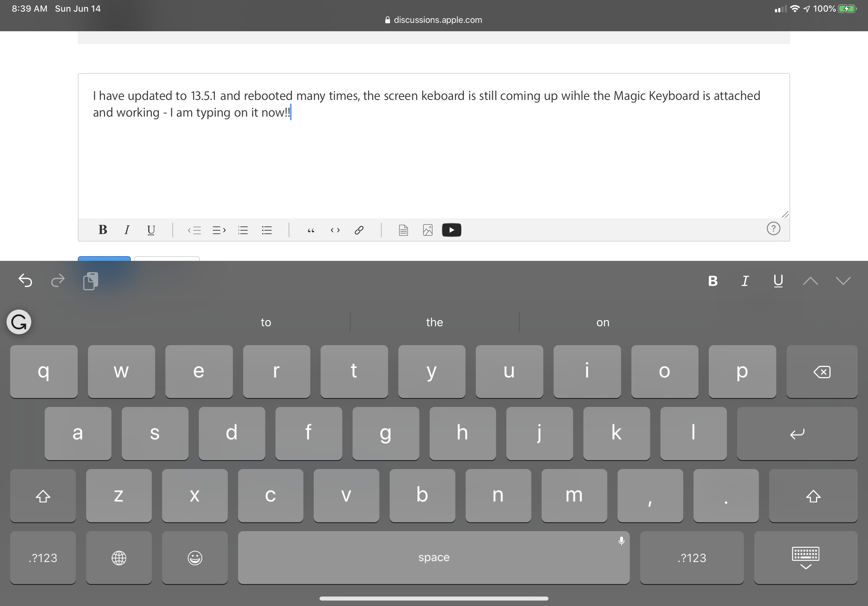The image size is (868, 606).
Task: Apply bold formatting in the editor toolbar
Action: [103, 230]
